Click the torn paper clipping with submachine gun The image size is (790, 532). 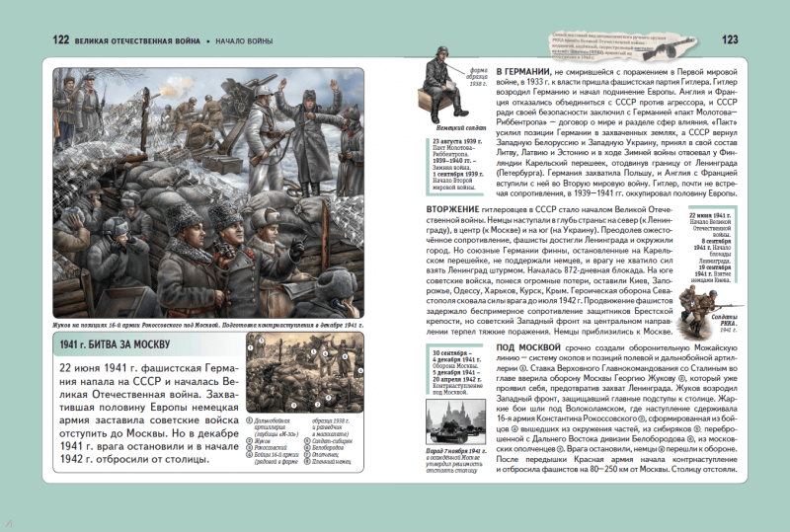coord(623,47)
